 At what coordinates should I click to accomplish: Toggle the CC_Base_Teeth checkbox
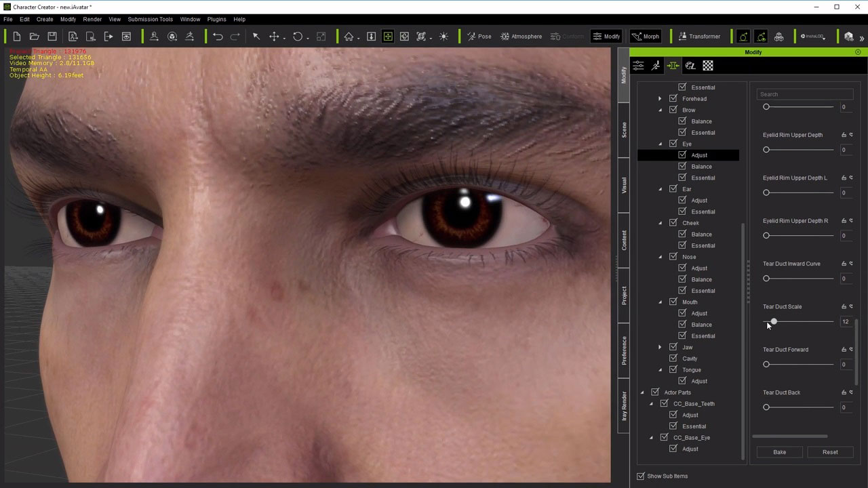(665, 404)
